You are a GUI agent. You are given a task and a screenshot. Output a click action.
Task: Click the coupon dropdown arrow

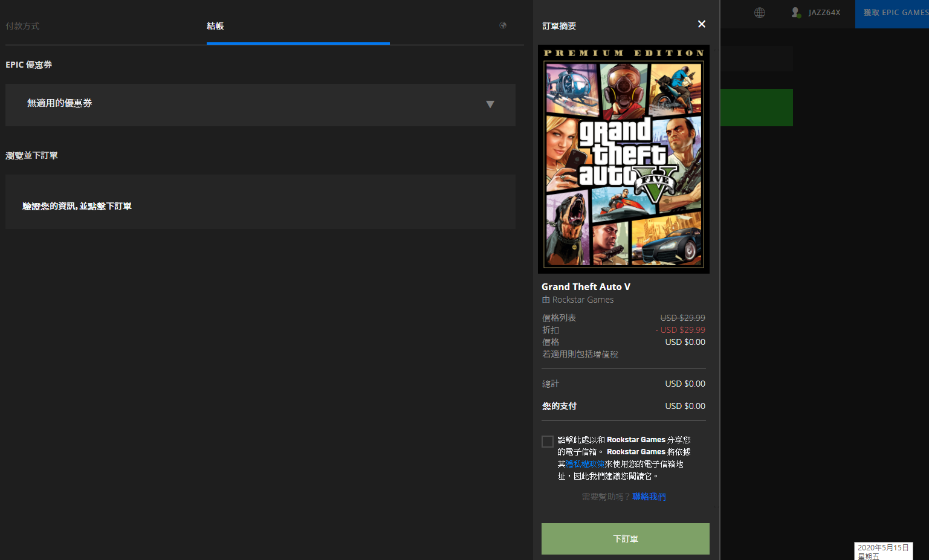click(x=490, y=105)
